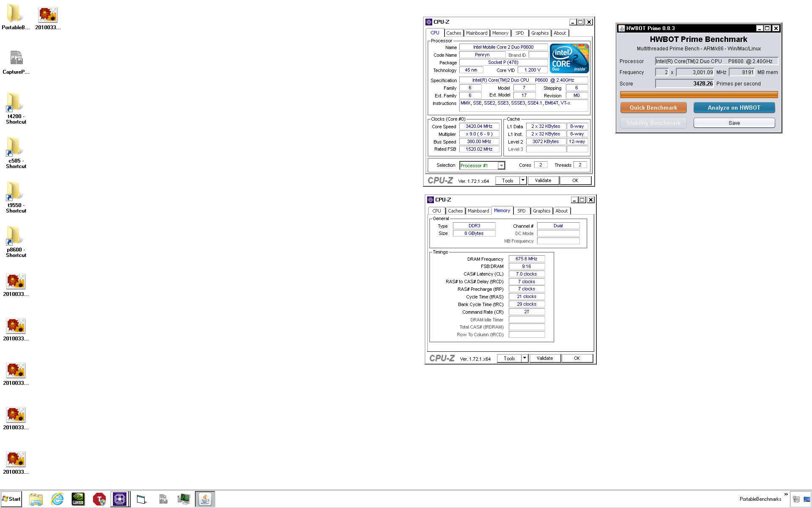Expand Tools arrow in top CPU-Z window

point(523,180)
